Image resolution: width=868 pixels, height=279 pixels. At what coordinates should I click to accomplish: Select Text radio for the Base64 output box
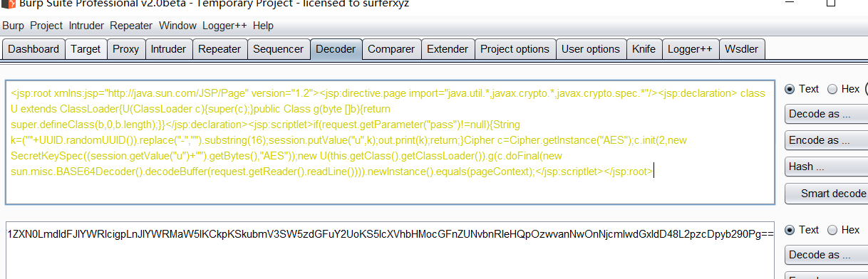(x=790, y=230)
